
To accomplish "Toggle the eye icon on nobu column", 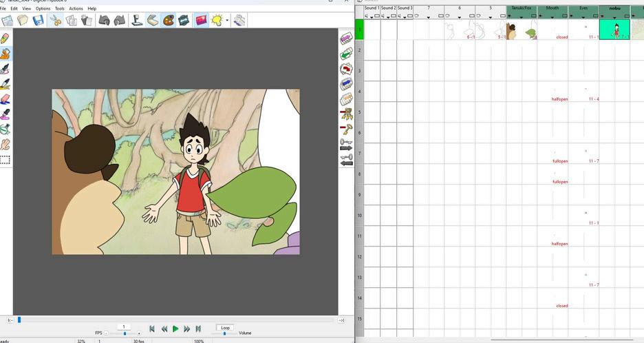I will [x=603, y=16].
